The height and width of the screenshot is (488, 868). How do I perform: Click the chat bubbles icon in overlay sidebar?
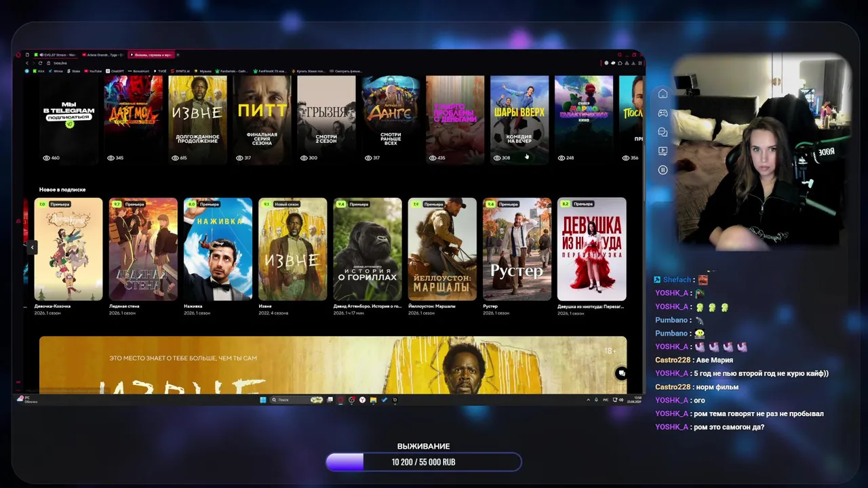[663, 132]
